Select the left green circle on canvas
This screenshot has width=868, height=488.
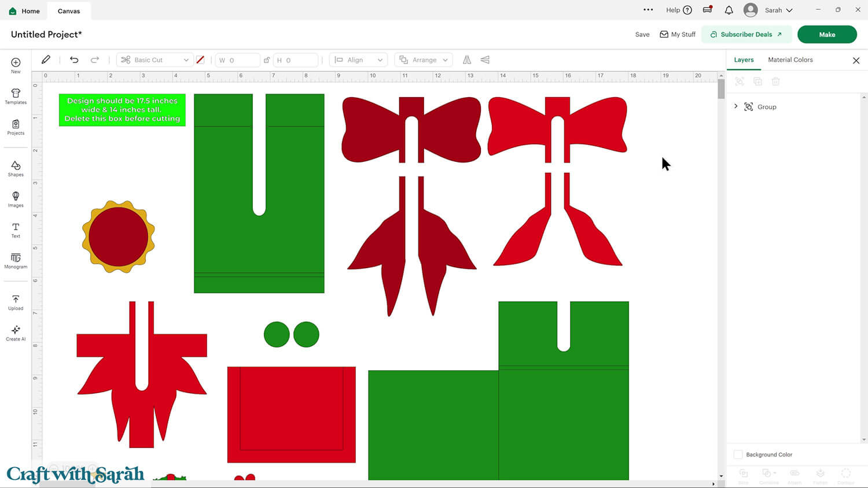coord(277,334)
